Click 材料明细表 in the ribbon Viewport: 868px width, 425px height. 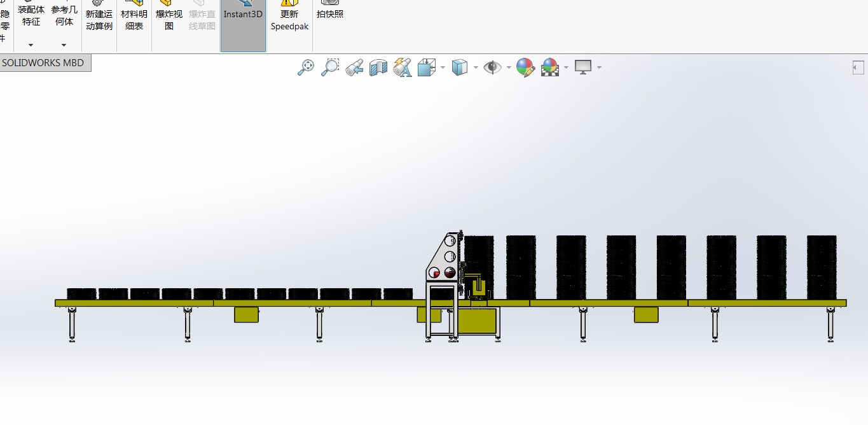(x=134, y=20)
